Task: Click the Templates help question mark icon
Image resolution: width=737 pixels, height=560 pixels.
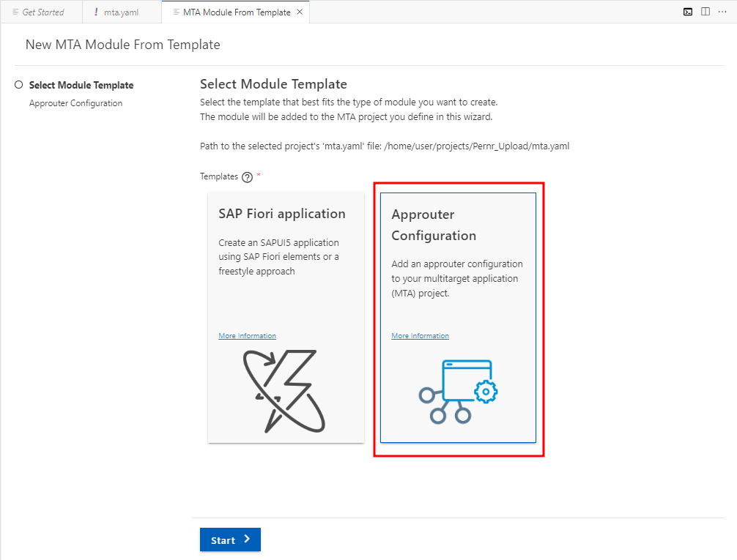Action: (247, 177)
